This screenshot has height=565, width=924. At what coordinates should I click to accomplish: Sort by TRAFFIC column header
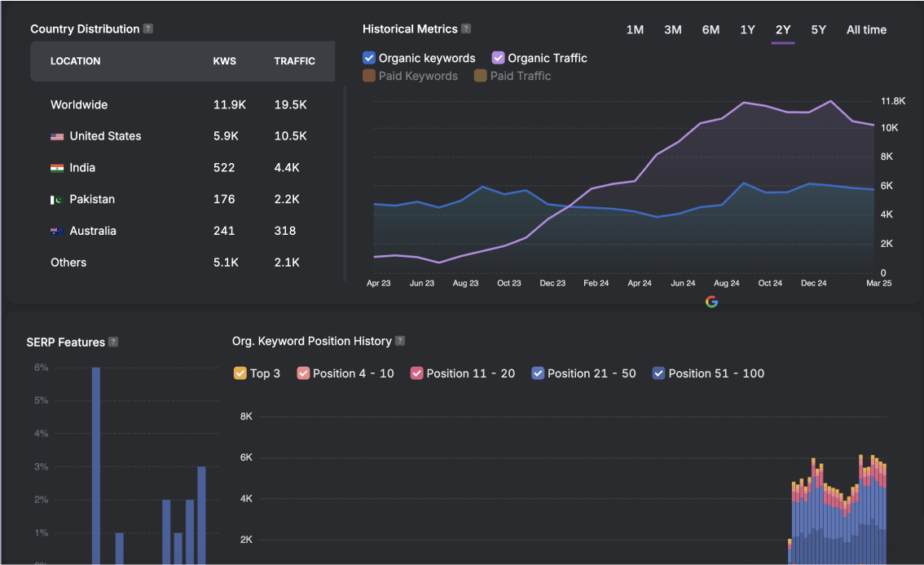tap(295, 61)
